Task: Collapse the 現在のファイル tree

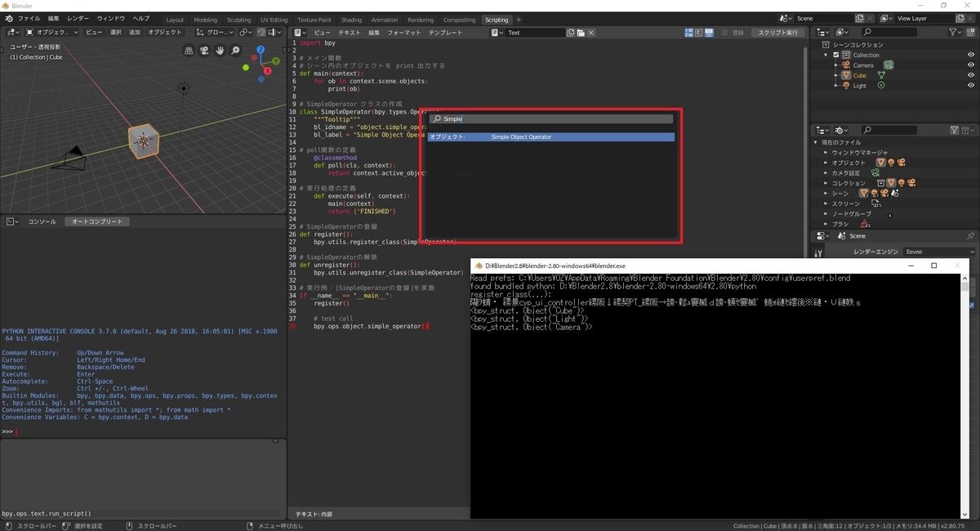Action: pyautogui.click(x=816, y=142)
